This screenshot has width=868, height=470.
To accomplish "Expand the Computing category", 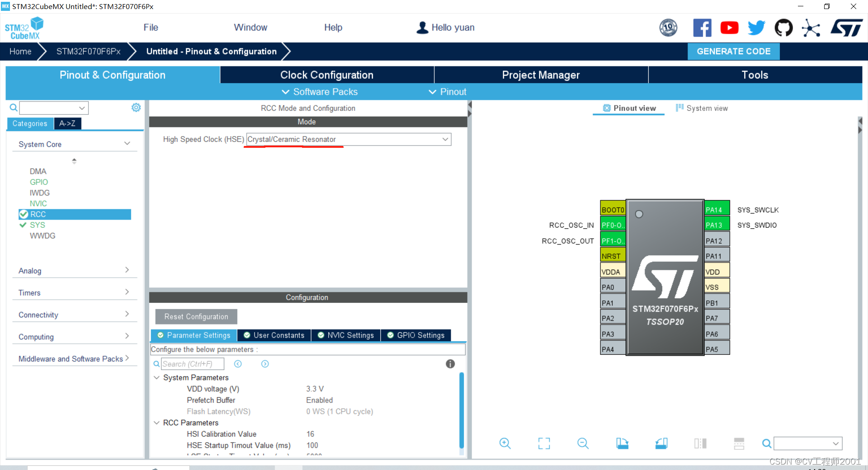I will (x=127, y=336).
